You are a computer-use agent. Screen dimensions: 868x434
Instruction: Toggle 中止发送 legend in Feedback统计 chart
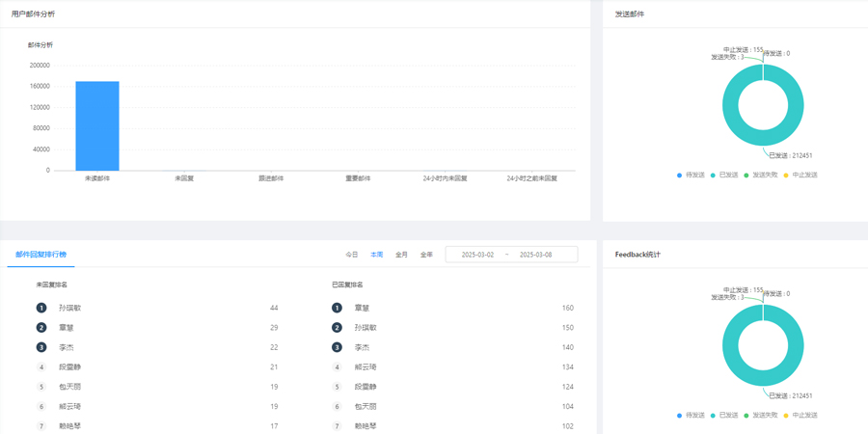[x=800, y=416]
